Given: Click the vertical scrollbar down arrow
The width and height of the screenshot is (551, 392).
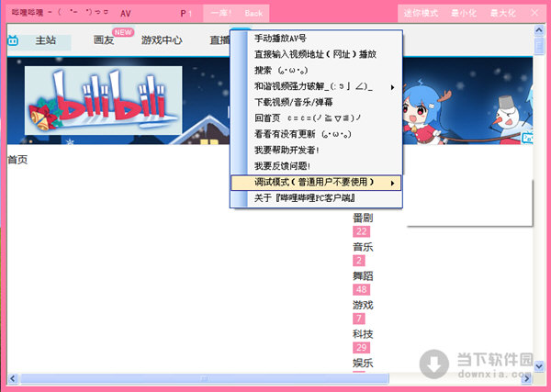Looking at the screenshot, I should pyautogui.click(x=539, y=366).
